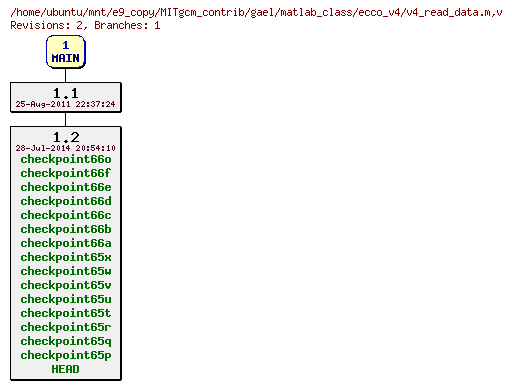Image resolution: width=512 pixels, height=389 pixels.
Task: Click tag checkpoint66e
Action: pos(66,187)
